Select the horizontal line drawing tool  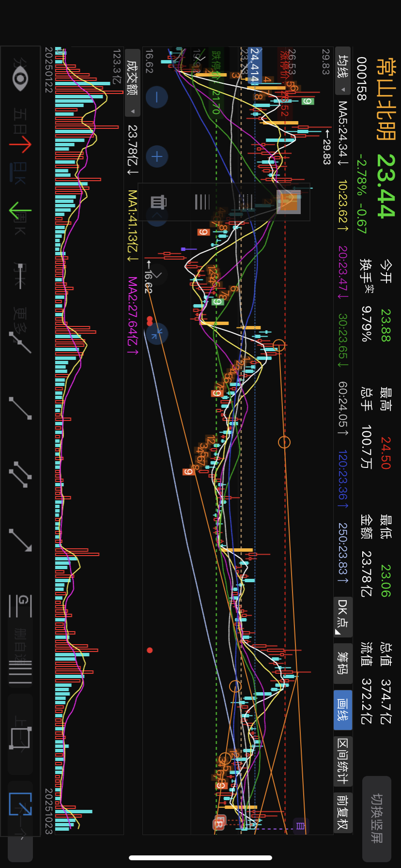click(x=20, y=276)
